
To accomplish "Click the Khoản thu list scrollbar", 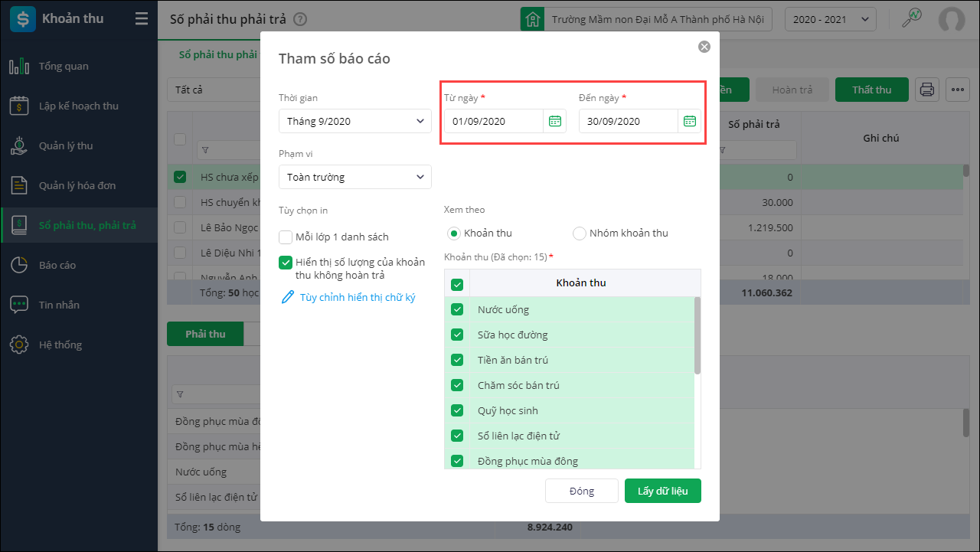I will point(697,337).
